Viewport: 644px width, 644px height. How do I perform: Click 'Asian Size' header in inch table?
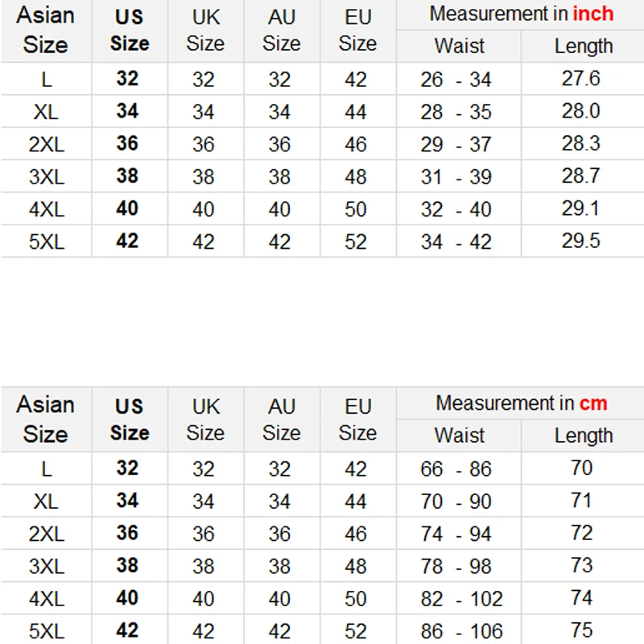click(45, 30)
